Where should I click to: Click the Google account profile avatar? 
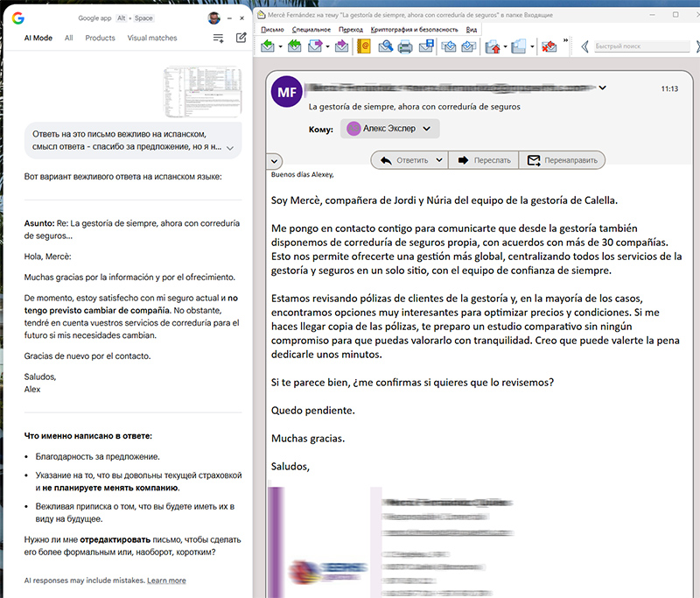(213, 18)
